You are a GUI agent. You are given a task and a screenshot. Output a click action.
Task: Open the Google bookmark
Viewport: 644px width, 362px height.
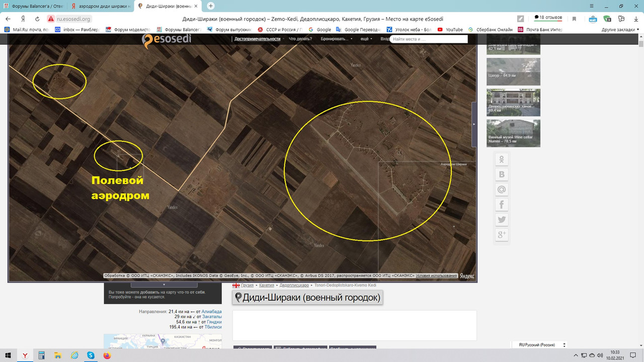pyautogui.click(x=320, y=30)
